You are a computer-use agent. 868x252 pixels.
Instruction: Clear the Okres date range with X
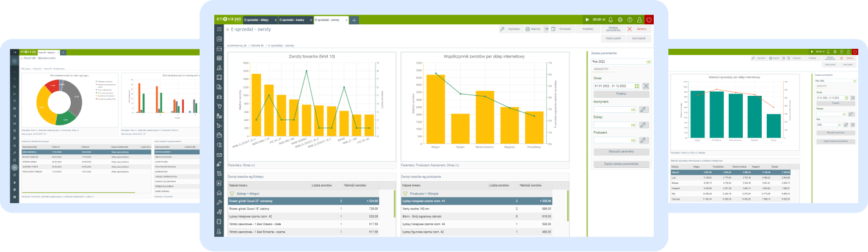click(x=646, y=87)
